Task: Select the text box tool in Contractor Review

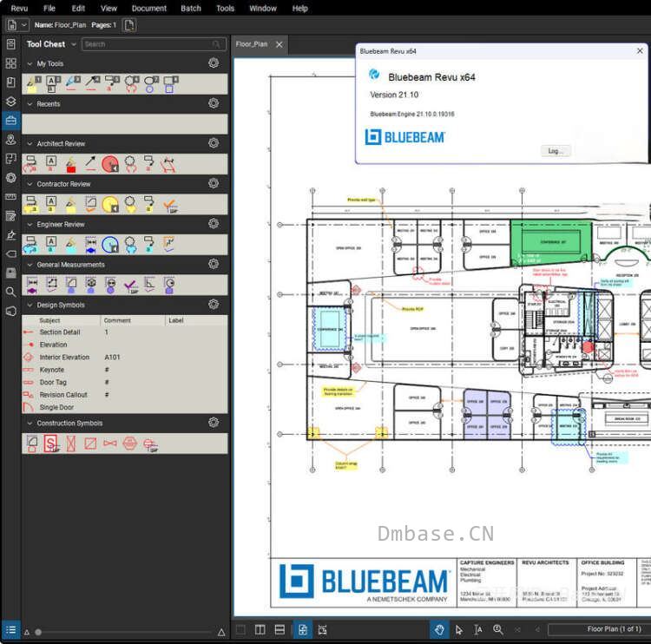Action: point(50,204)
